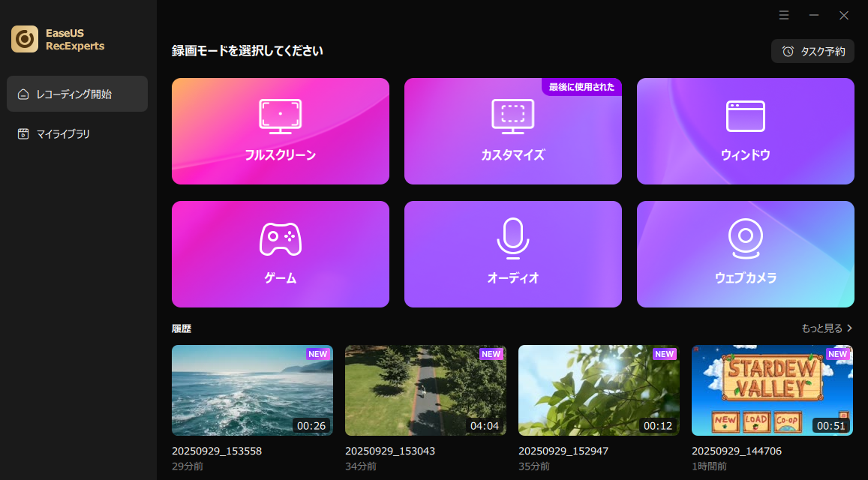Open the hamburger menu
This screenshot has height=480, width=868.
click(783, 15)
